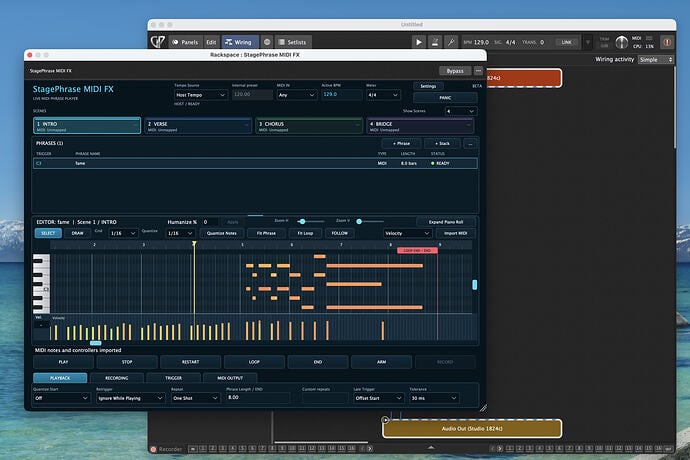Open the Quantize 1/16 dropdown
The image size is (690, 460).
click(180, 233)
